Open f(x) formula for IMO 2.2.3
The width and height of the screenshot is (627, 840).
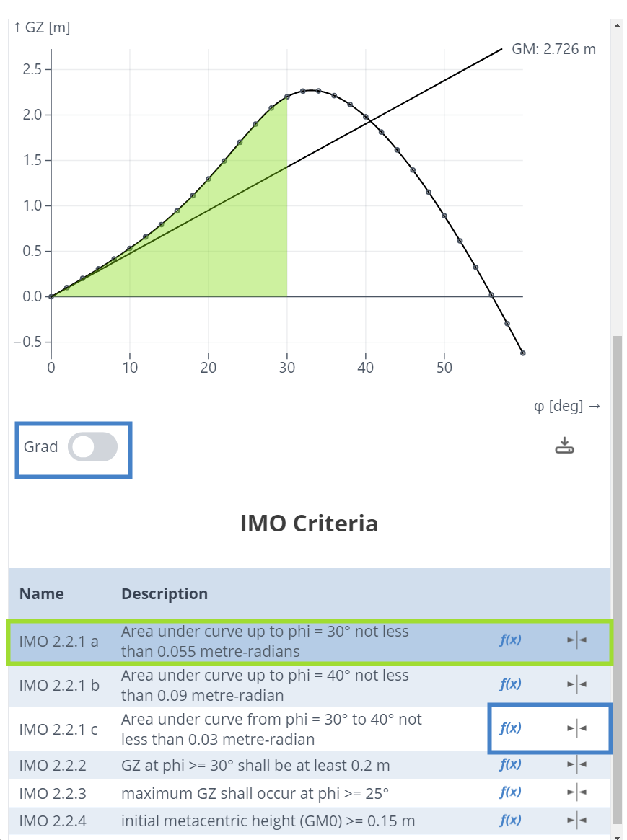(x=510, y=792)
